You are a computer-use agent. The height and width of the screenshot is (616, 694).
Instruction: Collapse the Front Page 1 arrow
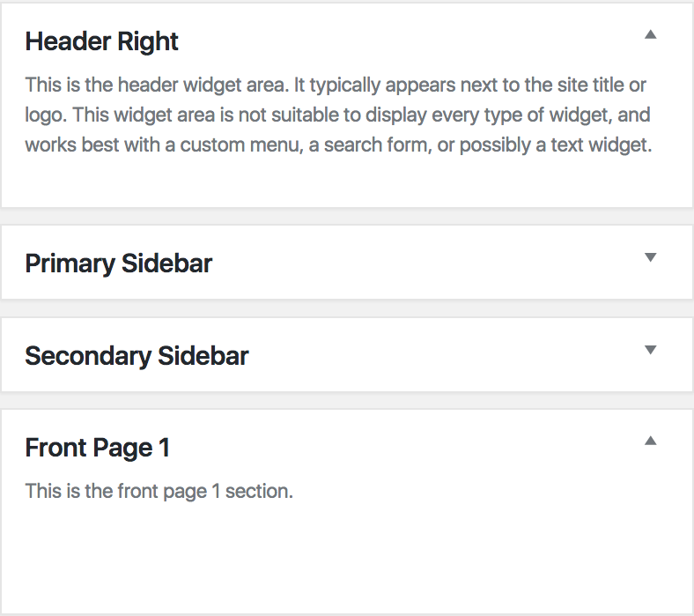[650, 441]
